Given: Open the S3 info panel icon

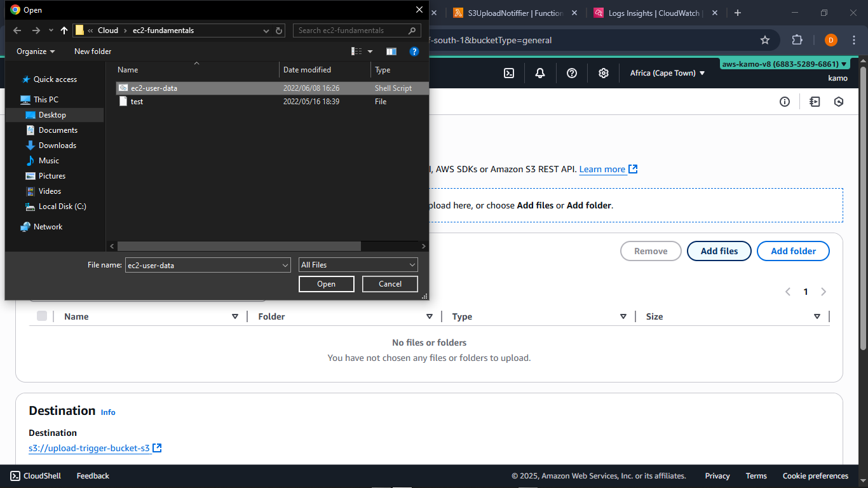Looking at the screenshot, I should click(x=785, y=102).
